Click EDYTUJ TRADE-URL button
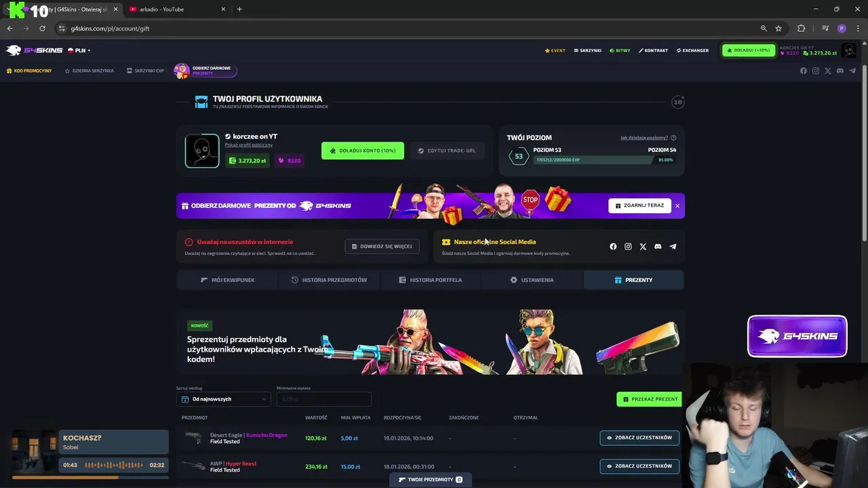The width and height of the screenshot is (868, 488). click(447, 150)
